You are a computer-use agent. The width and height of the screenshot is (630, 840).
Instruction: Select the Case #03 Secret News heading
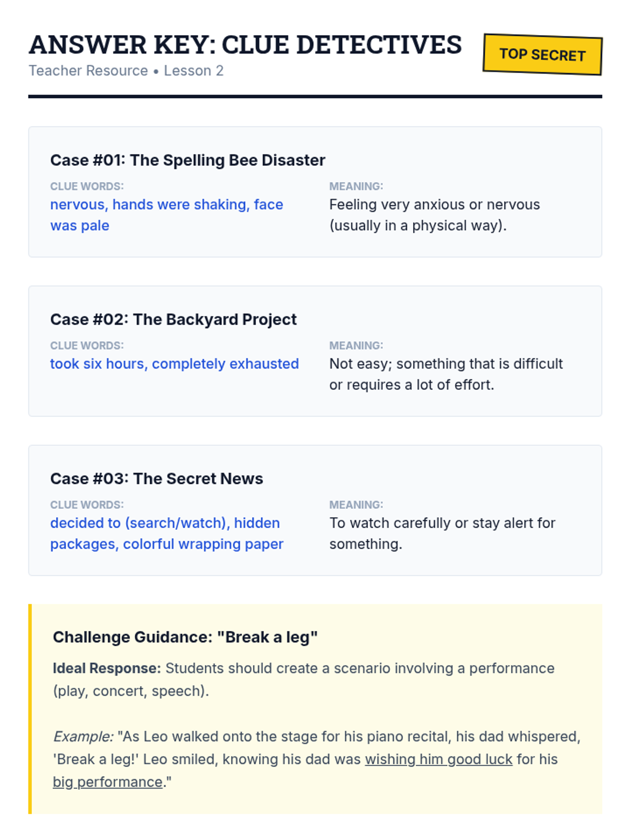point(156,479)
